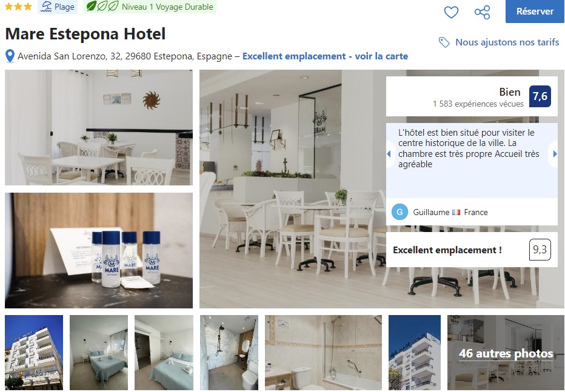Open Excellent emplacement voir la carte link
This screenshot has width=565, height=392.
(325, 56)
